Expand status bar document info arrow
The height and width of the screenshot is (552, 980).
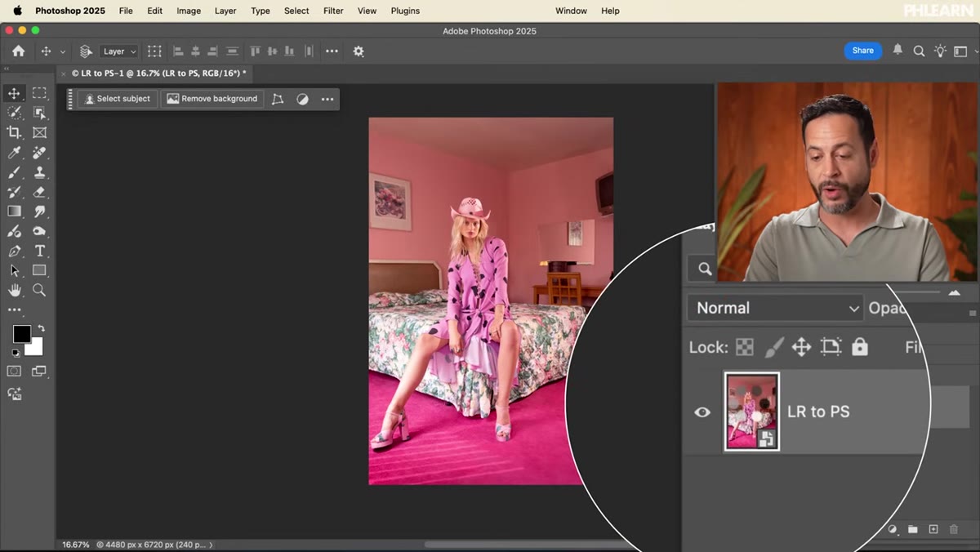coord(211,545)
